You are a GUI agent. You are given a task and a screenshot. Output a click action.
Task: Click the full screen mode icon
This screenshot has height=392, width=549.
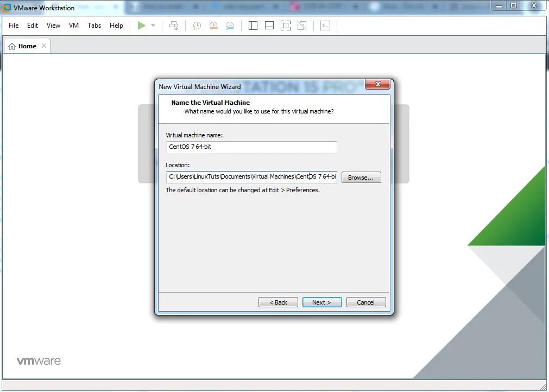(x=286, y=26)
